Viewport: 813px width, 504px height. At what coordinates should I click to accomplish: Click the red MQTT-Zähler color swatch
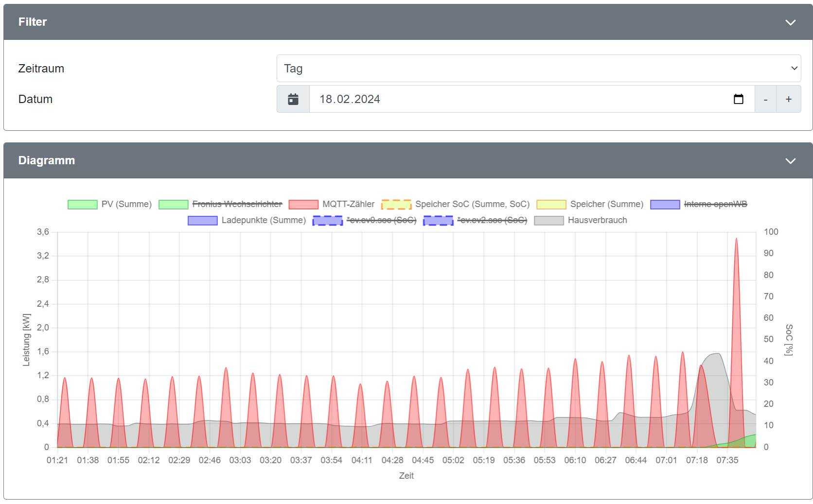303,205
